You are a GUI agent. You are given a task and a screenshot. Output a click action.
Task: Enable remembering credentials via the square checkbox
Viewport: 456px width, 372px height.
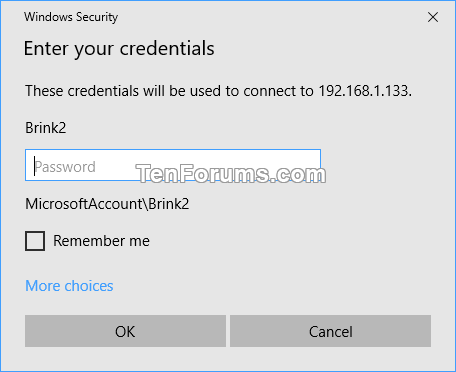[35, 241]
